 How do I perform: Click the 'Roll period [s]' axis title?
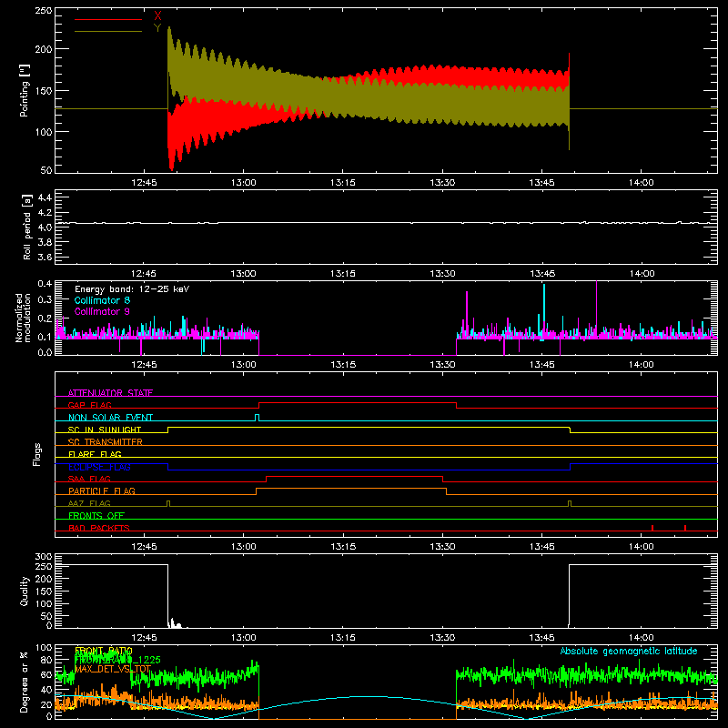click(27, 227)
